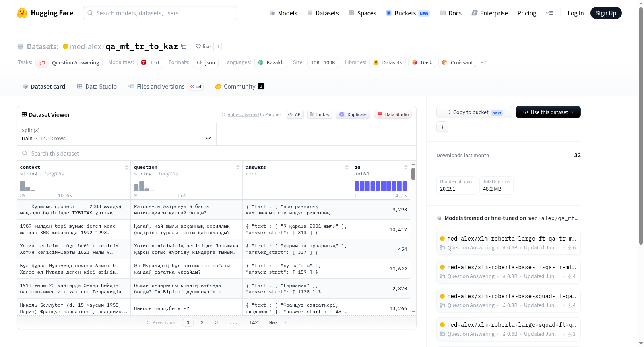
Task: Open Enterprise in top navigation
Action: coord(489,13)
